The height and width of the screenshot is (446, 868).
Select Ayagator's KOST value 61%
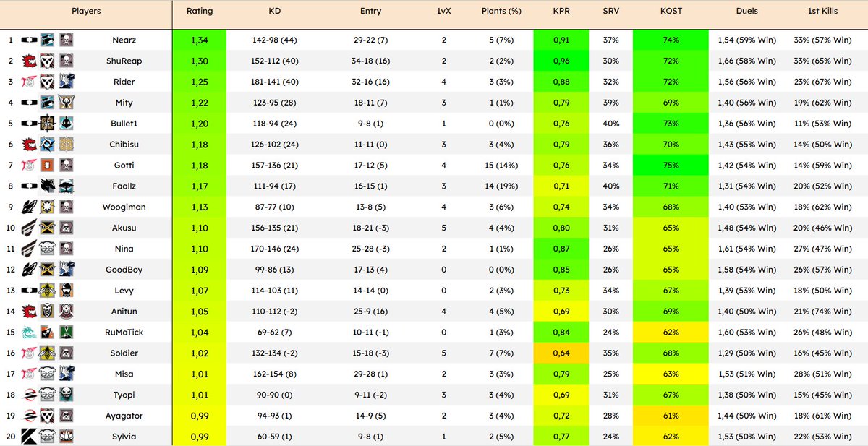[671, 416]
